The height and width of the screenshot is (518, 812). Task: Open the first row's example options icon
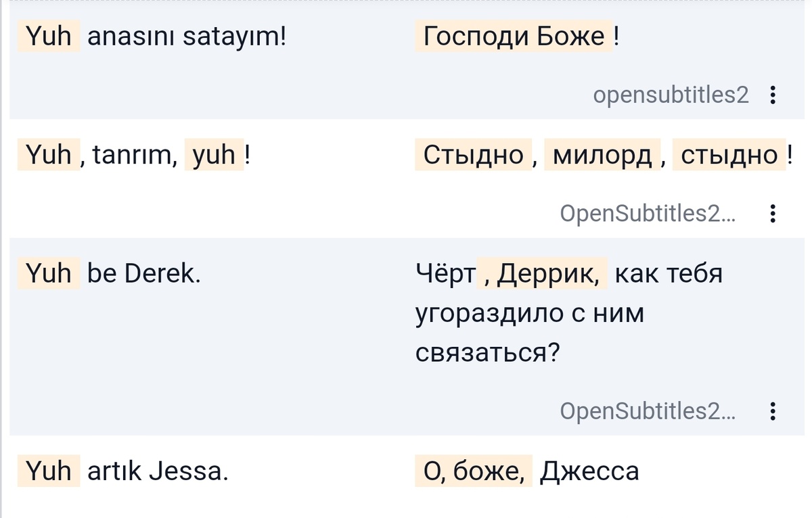tap(773, 95)
